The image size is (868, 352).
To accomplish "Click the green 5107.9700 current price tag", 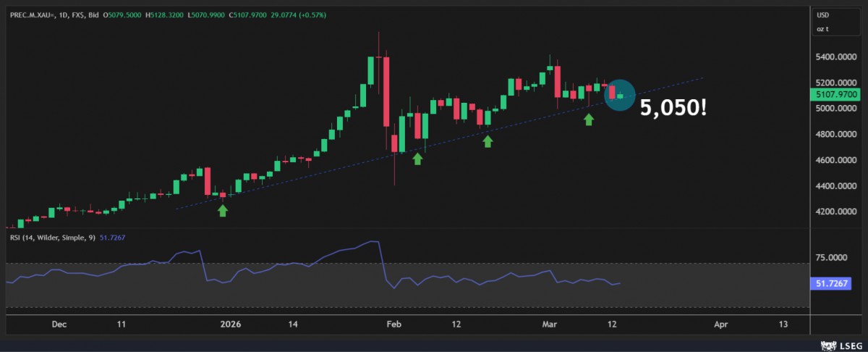I will 836,94.
